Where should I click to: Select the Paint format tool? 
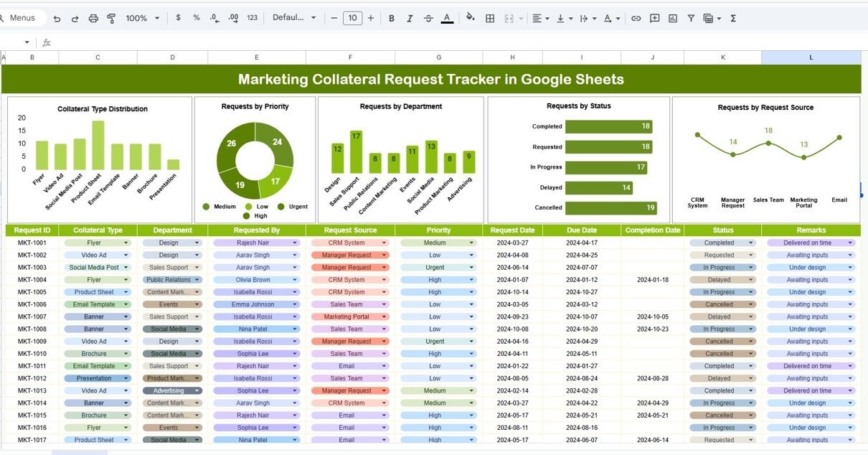(111, 19)
